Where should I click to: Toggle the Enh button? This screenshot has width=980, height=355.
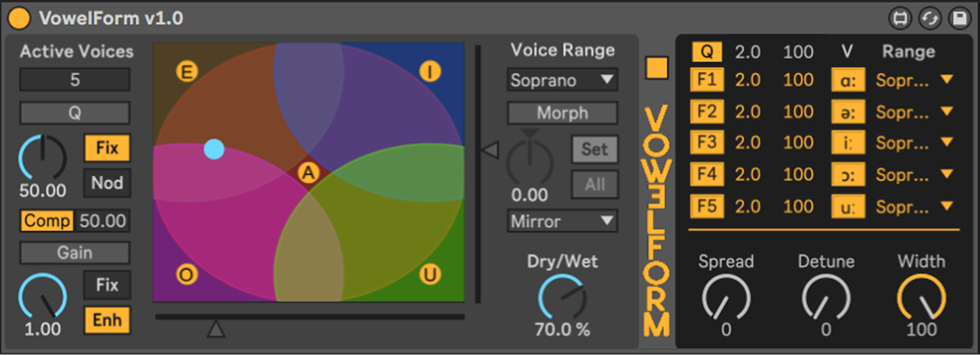click(107, 320)
